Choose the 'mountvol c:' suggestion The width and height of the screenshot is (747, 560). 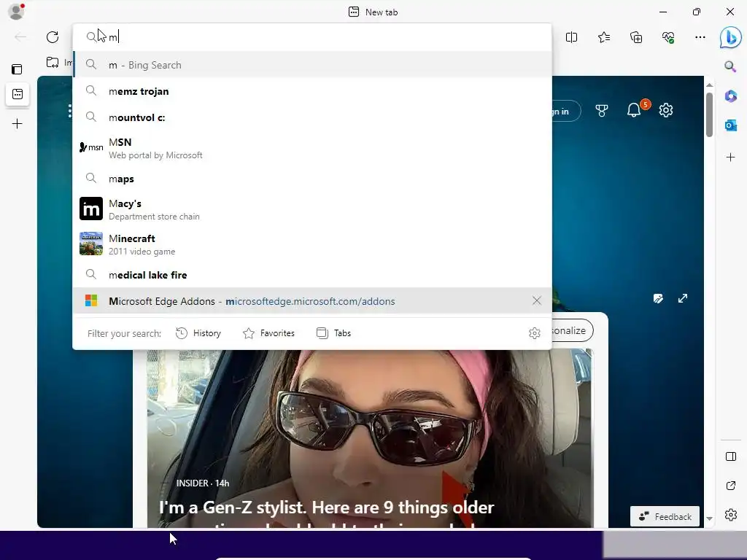pos(312,117)
